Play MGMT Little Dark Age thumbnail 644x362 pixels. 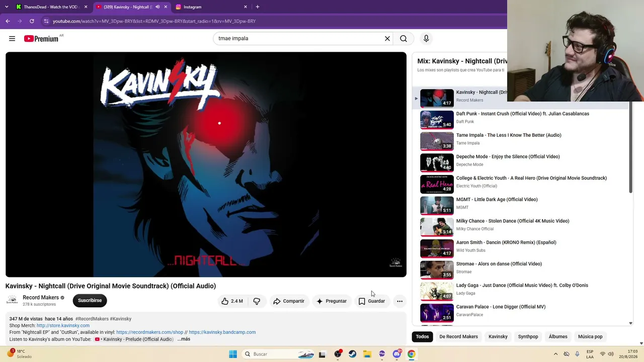[437, 206]
